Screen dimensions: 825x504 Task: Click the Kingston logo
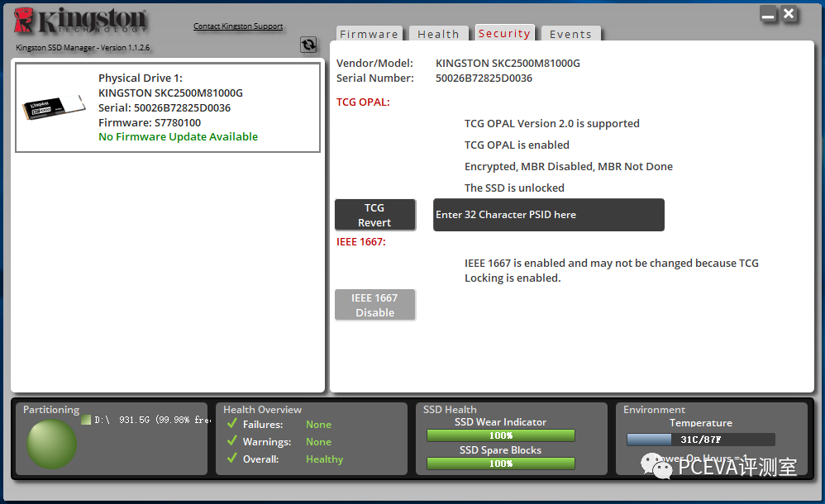(x=80, y=21)
